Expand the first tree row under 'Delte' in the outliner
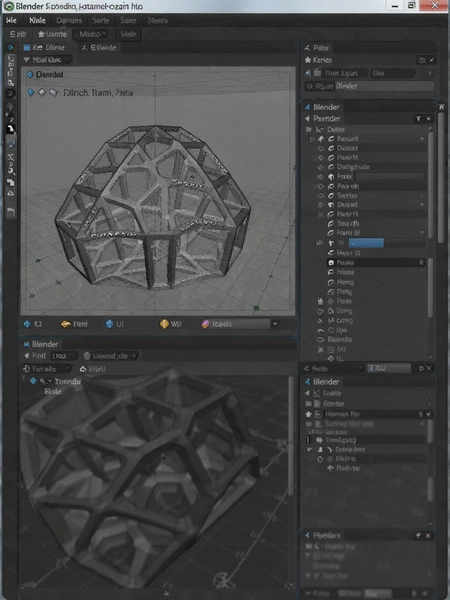 [311, 139]
